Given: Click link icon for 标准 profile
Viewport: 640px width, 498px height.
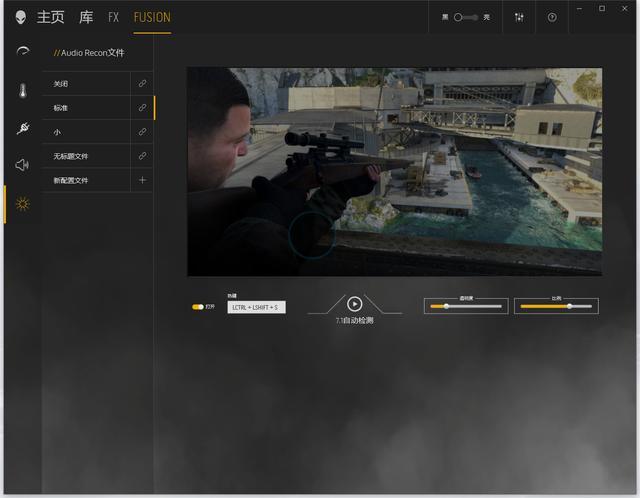Looking at the screenshot, I should [142, 107].
